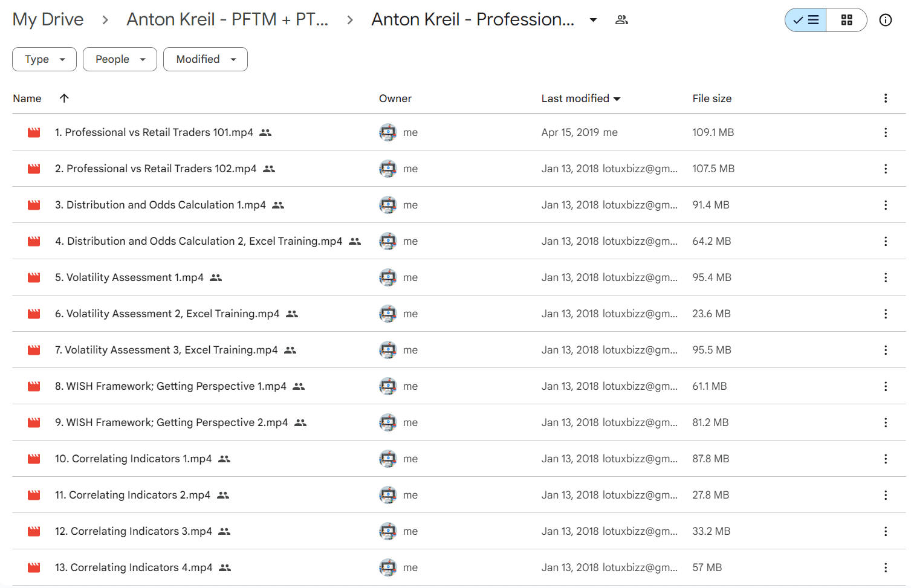Select 12. Correlating Indicators 3.mp4 file row
The height and width of the screenshot is (588, 911).
pos(459,531)
